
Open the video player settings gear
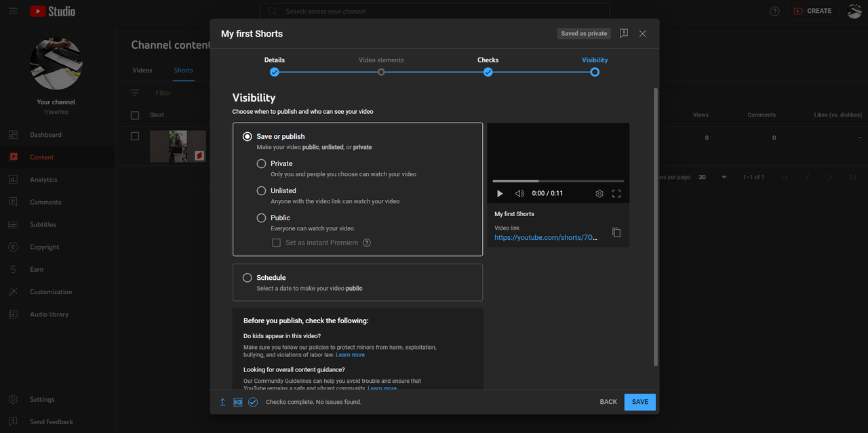[599, 194]
